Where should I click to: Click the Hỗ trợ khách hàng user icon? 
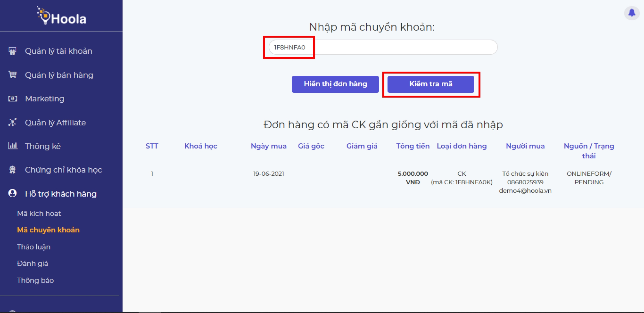(12, 193)
